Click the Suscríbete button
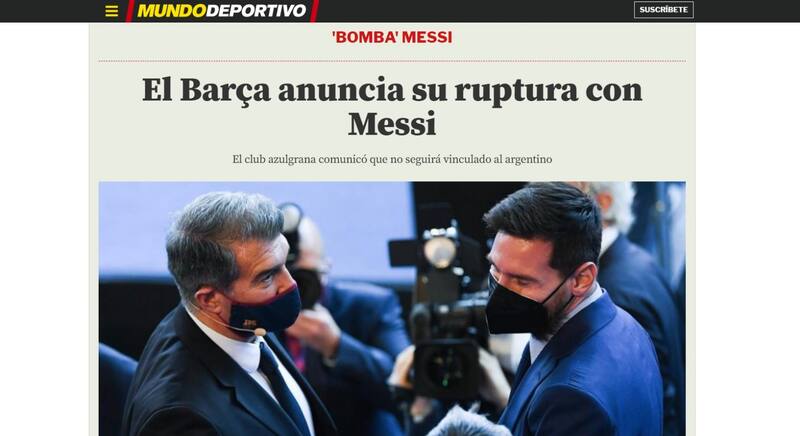 pos(664,10)
